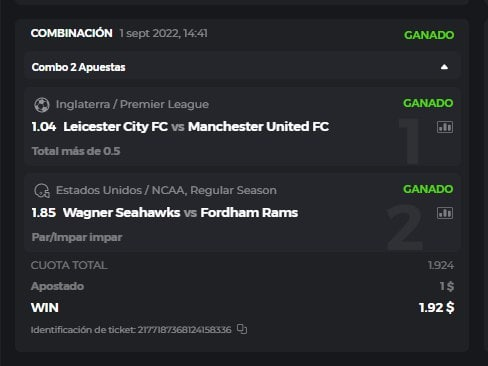Image resolution: width=488 pixels, height=366 pixels.
Task: Click the COMBINACIÓN title
Action: coord(71,33)
